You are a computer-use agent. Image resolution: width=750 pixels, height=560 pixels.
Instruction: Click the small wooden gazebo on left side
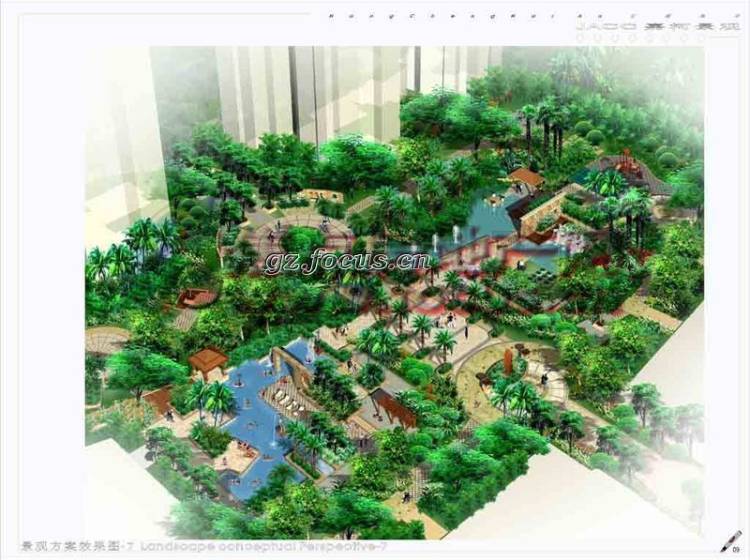tap(196, 298)
